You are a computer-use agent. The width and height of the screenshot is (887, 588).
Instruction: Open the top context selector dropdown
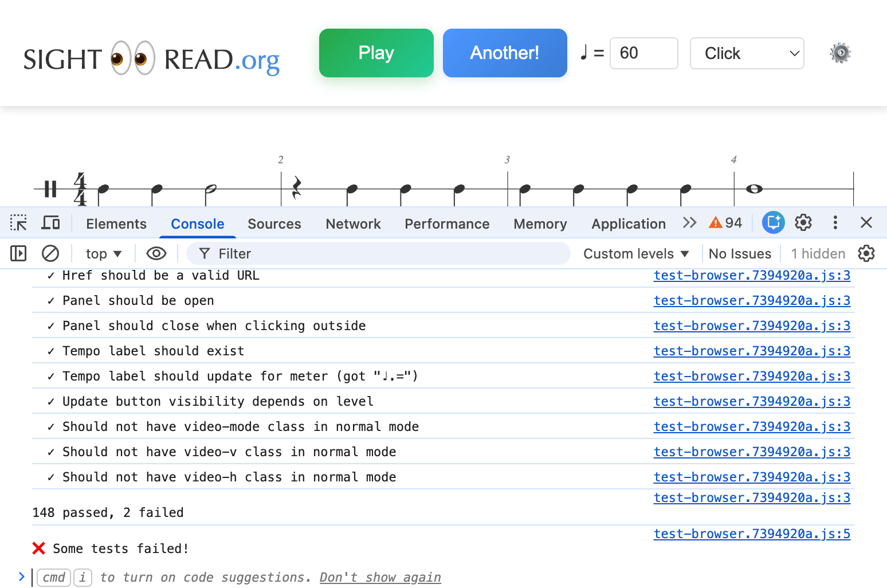point(103,254)
